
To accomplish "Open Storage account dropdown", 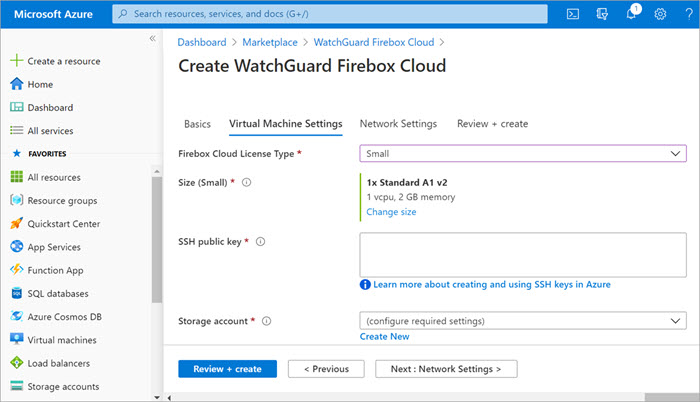I will [x=523, y=321].
